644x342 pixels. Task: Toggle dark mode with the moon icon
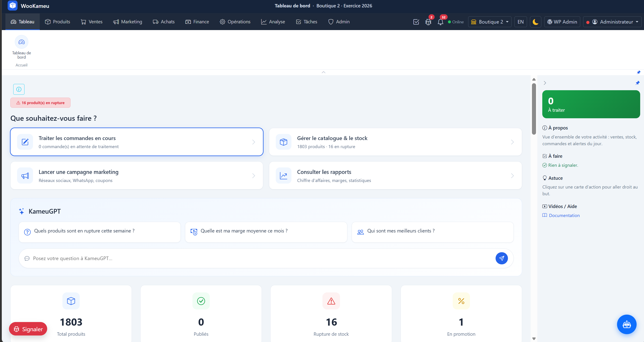[536, 22]
